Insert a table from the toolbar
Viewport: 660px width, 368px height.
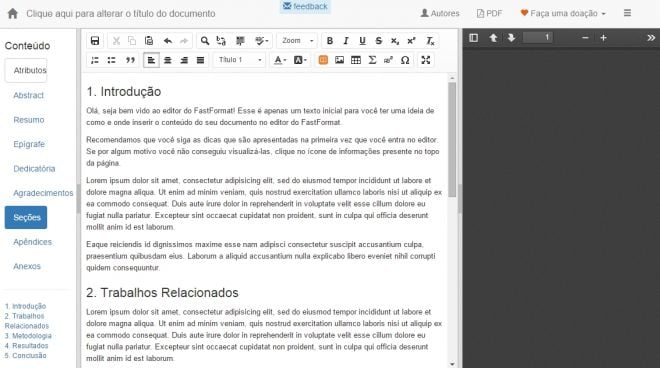pos(356,60)
